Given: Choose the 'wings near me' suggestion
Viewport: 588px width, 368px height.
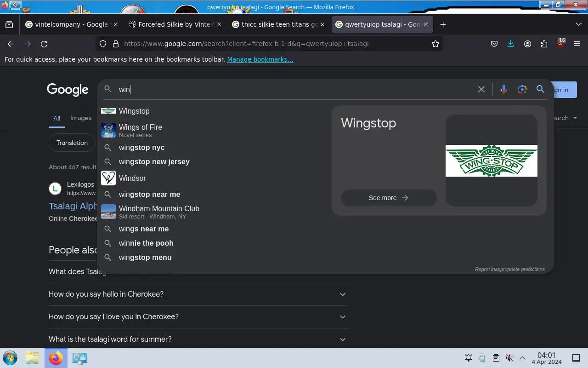Looking at the screenshot, I should (x=214, y=229).
